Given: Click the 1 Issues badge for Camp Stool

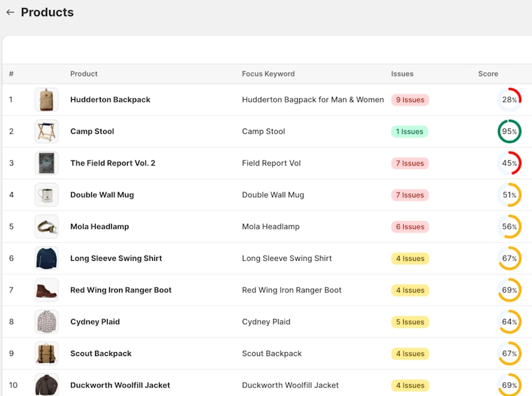Looking at the screenshot, I should (410, 131).
